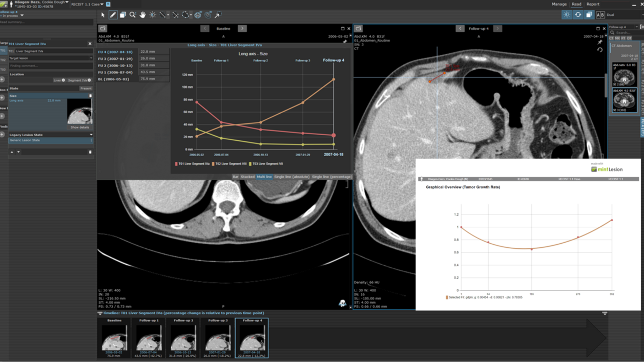
Task: Click the Show details button
Action: [x=79, y=127]
